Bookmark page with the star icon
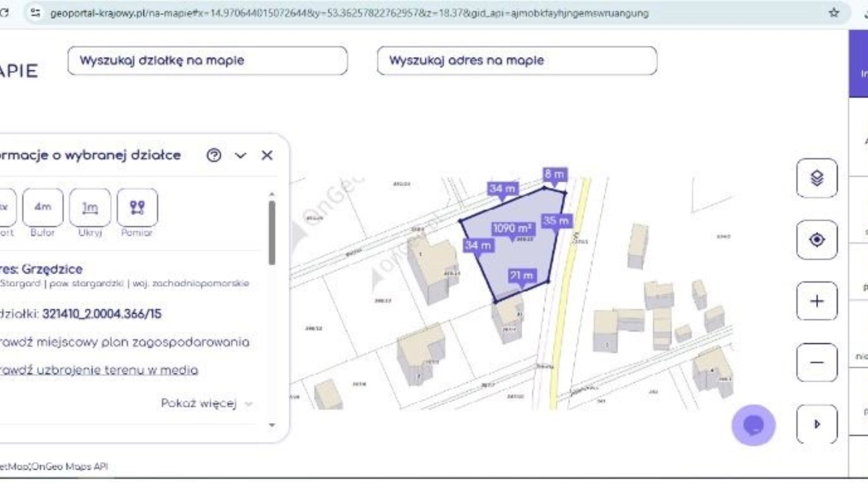868x488 pixels. (834, 13)
